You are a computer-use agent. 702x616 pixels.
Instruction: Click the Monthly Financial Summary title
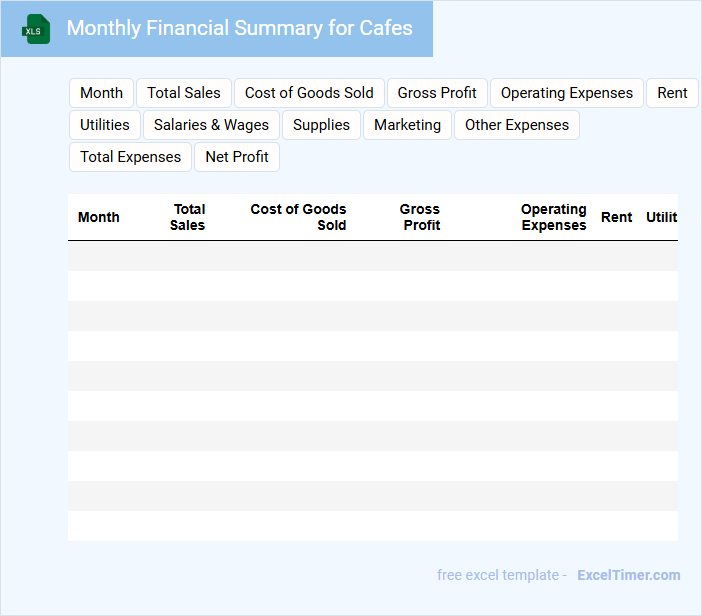(239, 28)
